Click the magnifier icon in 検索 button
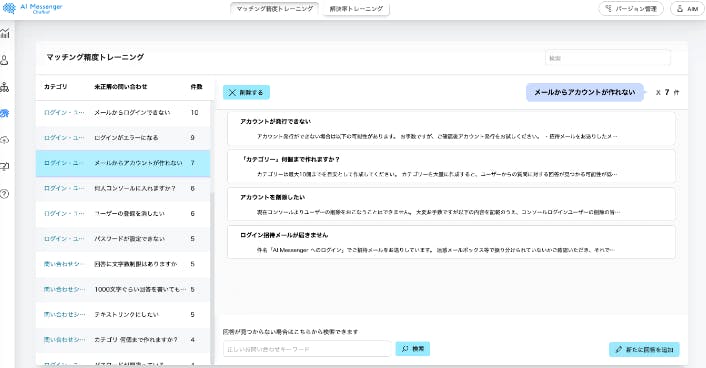706x368 pixels. [x=405, y=349]
